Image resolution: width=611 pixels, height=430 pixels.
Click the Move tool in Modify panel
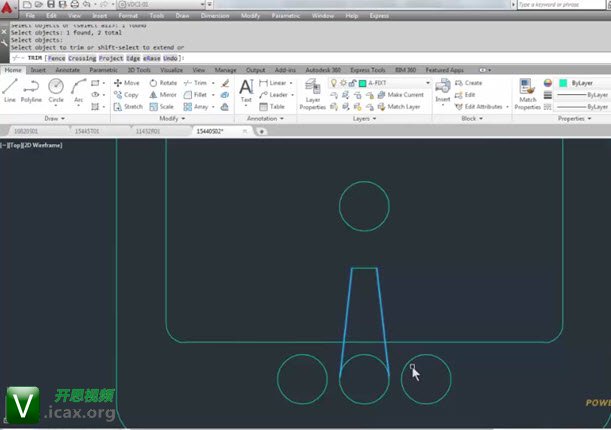click(x=126, y=83)
